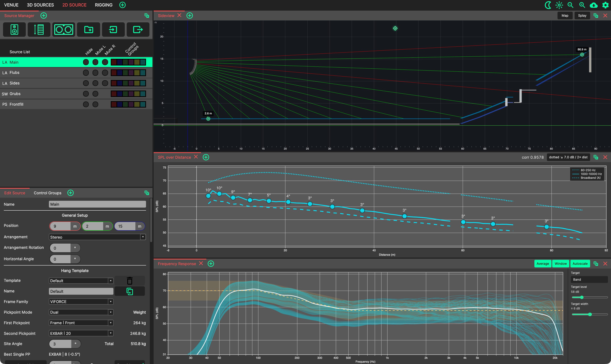Duplicate the hang template with copy icon

[x=130, y=291]
